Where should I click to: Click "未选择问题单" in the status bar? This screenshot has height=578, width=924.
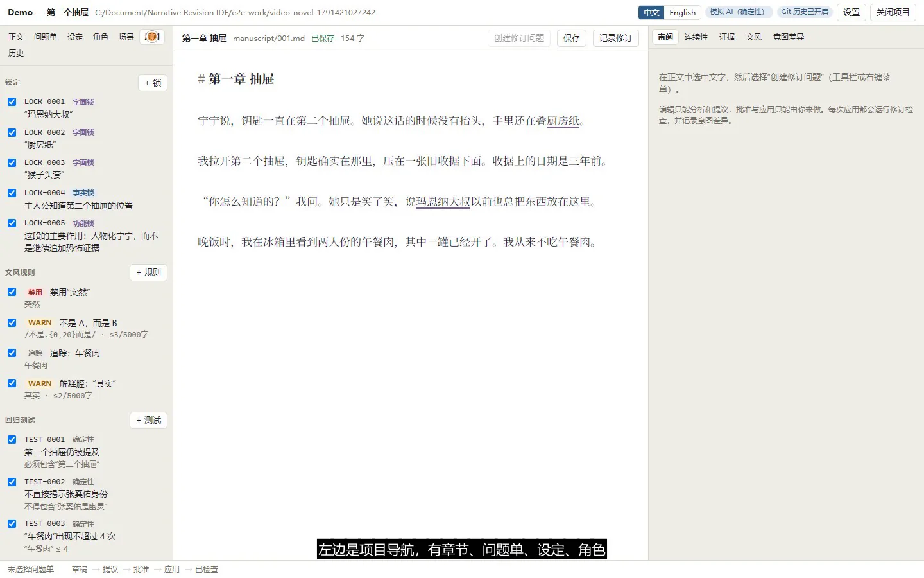pos(31,570)
